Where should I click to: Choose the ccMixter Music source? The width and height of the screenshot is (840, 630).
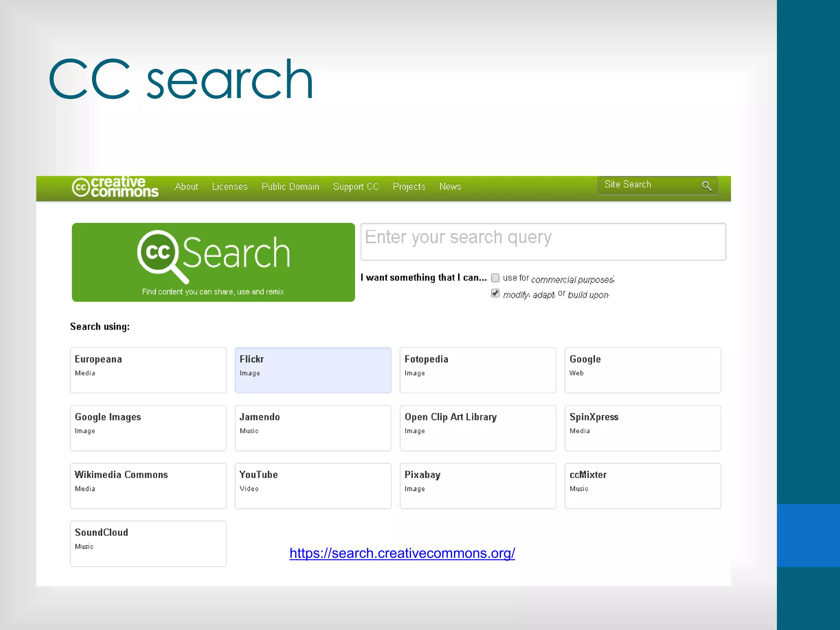pos(643,486)
